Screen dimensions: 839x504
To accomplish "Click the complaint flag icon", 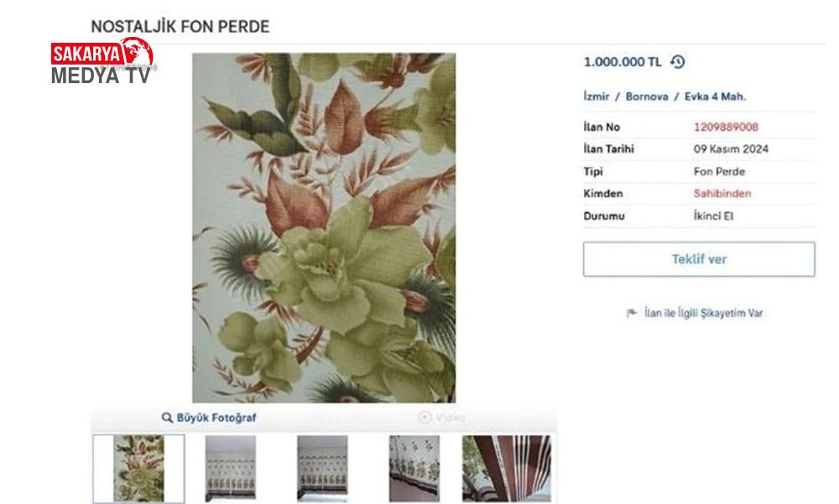I will click(x=632, y=313).
